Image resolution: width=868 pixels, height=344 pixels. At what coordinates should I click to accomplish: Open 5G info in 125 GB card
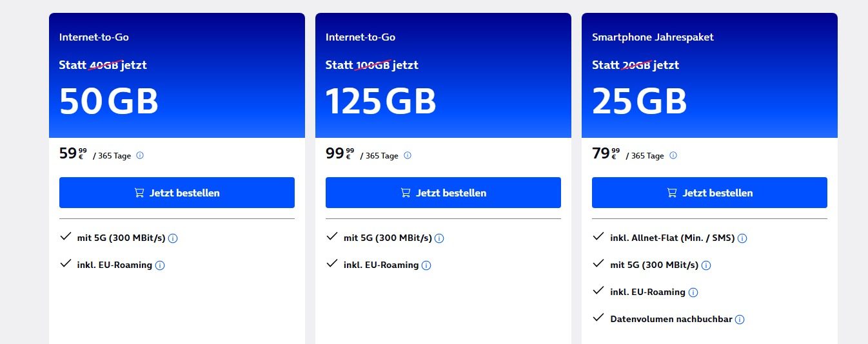[439, 238]
